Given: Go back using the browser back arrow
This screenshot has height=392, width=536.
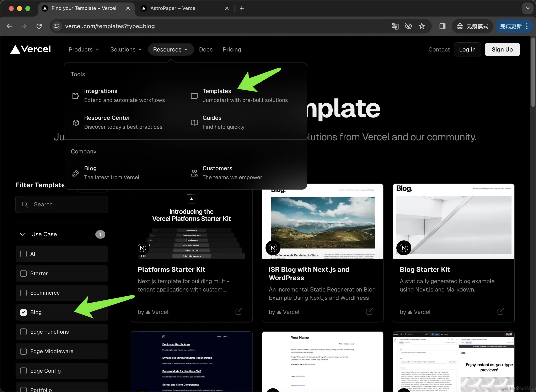Looking at the screenshot, I should (9, 26).
